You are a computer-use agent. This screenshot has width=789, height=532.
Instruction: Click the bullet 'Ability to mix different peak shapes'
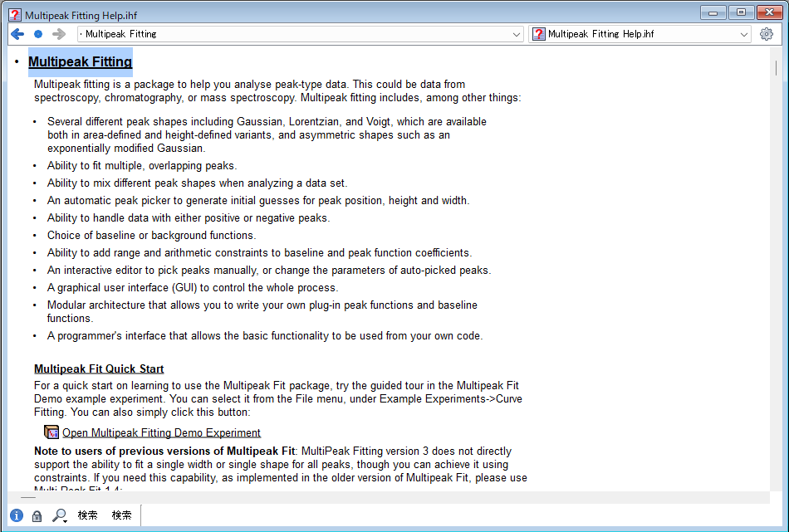pyautogui.click(x=198, y=183)
